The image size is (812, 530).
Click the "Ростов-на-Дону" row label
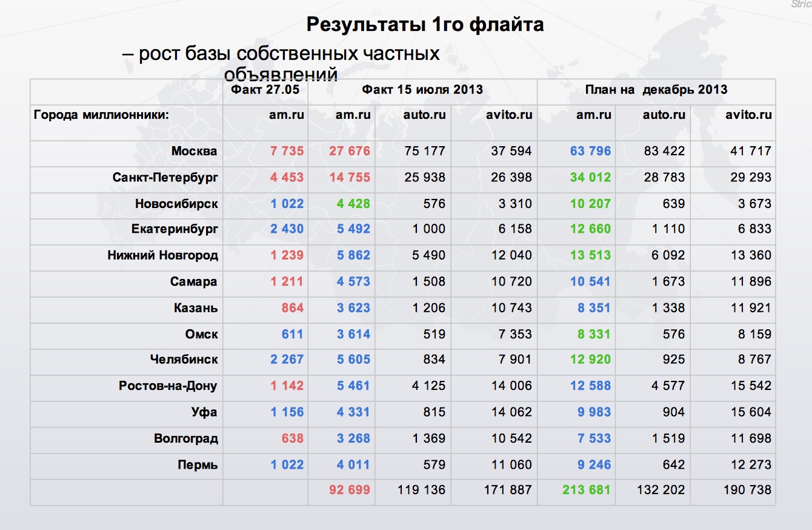168,386
